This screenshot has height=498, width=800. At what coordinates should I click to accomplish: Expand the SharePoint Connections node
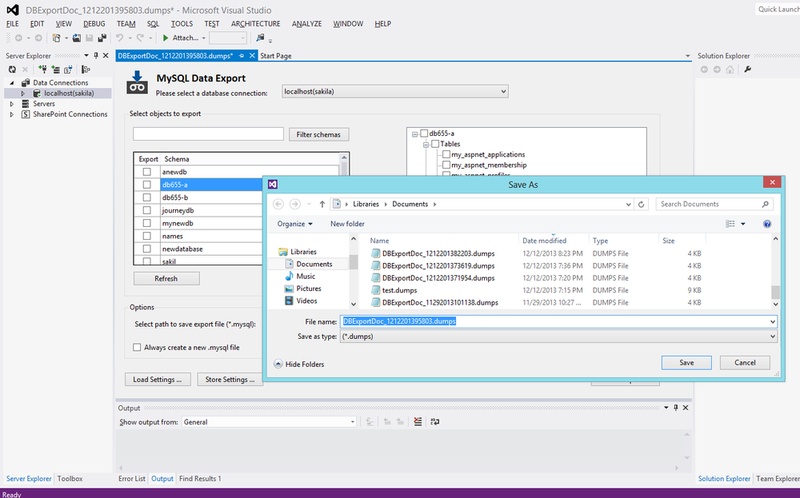[12, 114]
